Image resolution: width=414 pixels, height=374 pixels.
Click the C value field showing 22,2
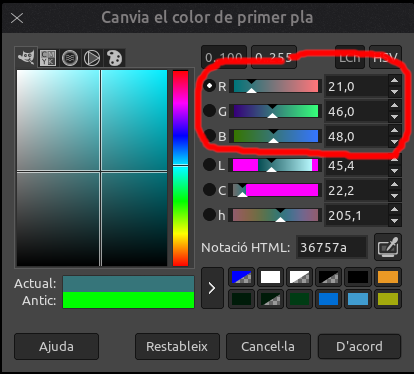pos(356,190)
